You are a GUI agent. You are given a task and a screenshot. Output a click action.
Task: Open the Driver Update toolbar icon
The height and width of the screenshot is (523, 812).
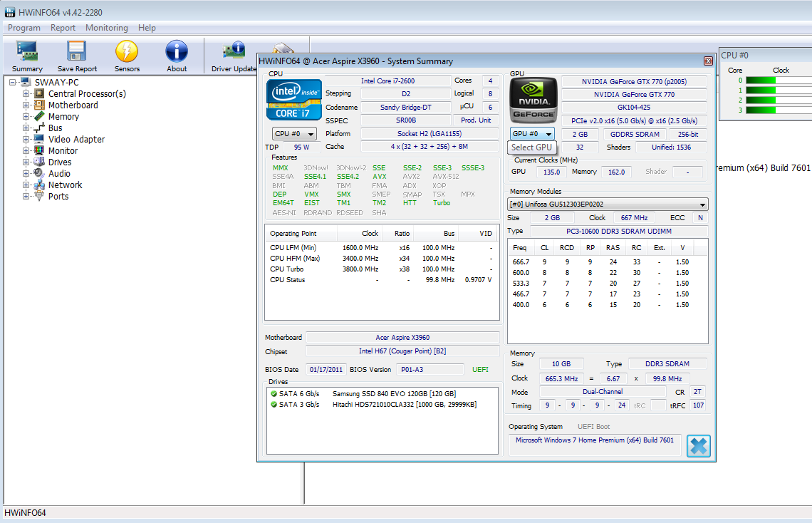234,56
